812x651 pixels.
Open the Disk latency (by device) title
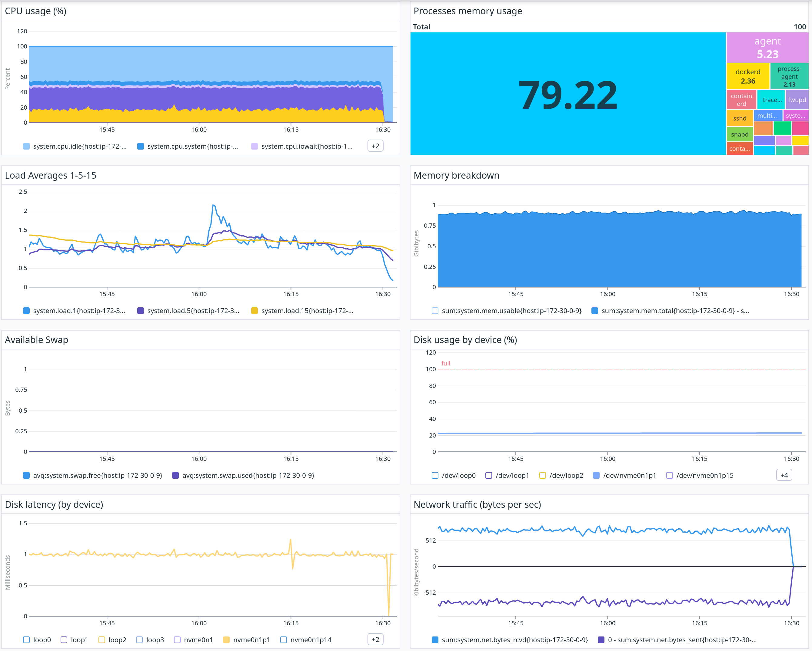(54, 505)
